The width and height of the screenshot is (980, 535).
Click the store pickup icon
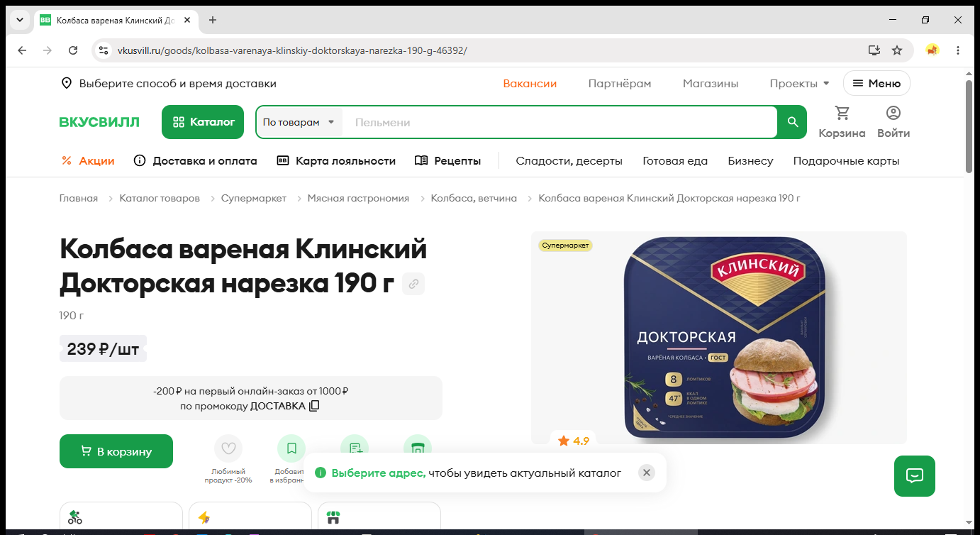click(x=333, y=517)
